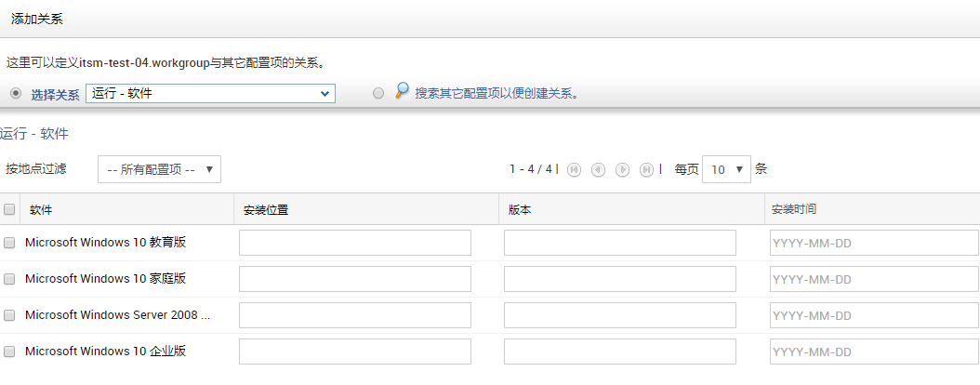Click version field for Windows 10 教育版
Viewport: 980px width, 385px height.
pyautogui.click(x=620, y=243)
